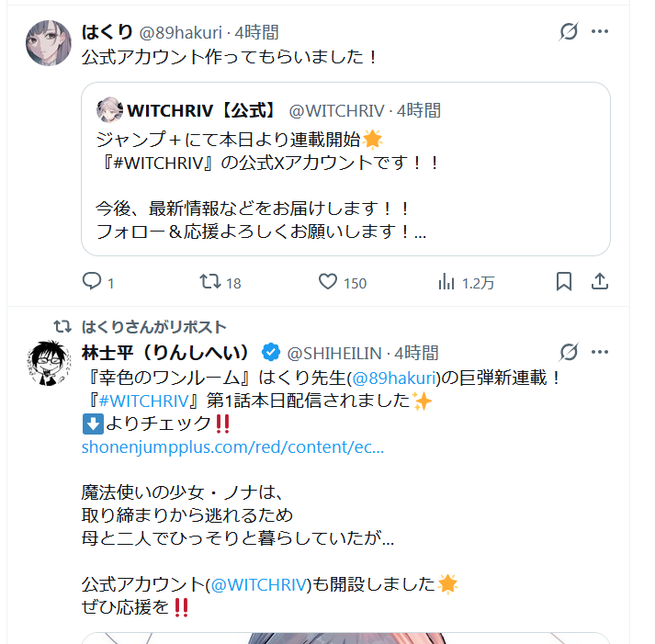Open はくり's profile avatar
655x644 pixels.
(x=49, y=43)
